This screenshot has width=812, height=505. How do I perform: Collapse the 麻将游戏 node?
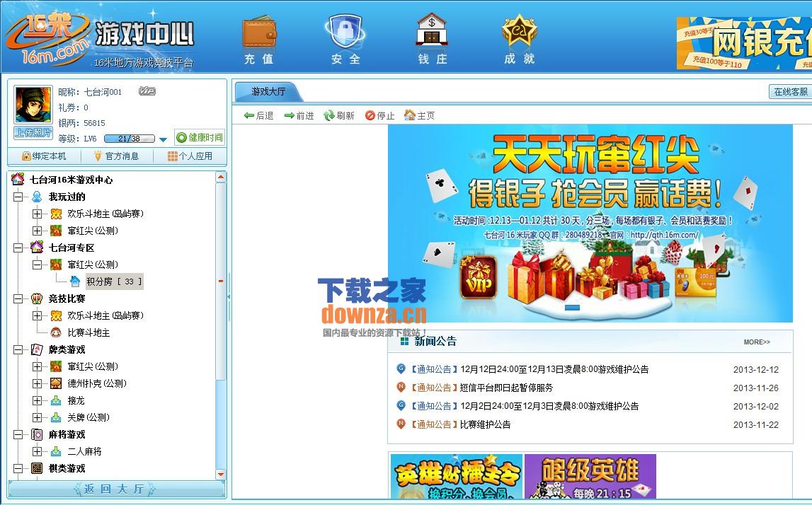18,435
